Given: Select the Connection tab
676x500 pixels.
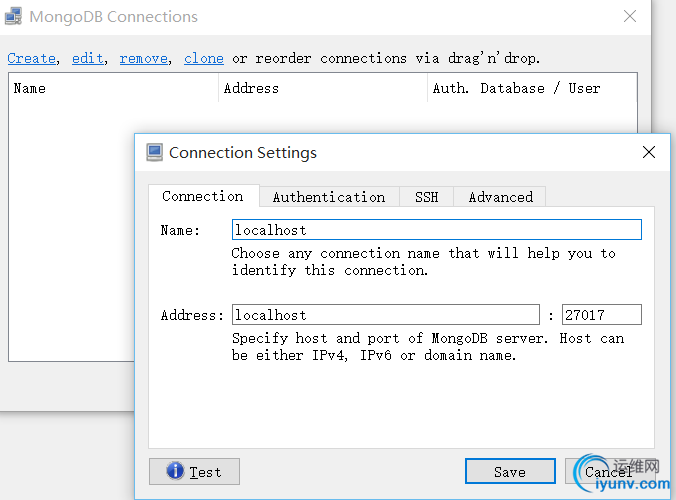Looking at the screenshot, I should (203, 196).
